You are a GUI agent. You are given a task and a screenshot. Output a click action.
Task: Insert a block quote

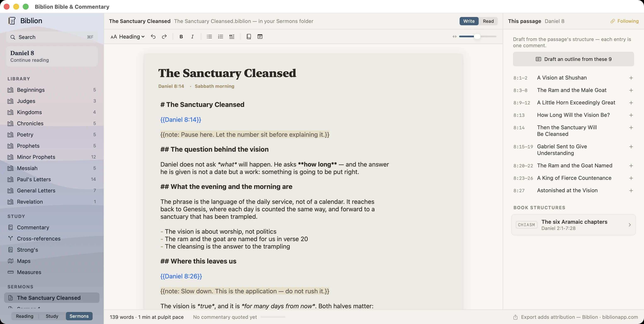point(232,37)
